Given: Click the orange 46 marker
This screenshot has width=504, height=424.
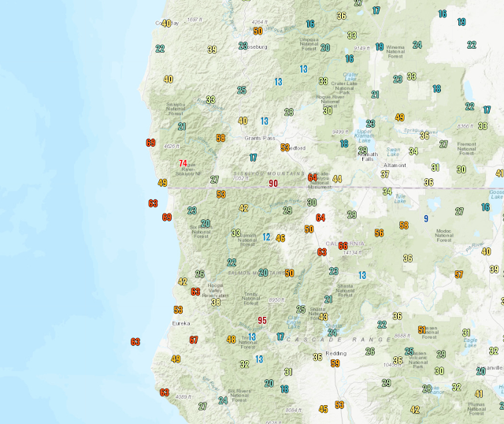Looking at the screenshot, I should 281,238.
